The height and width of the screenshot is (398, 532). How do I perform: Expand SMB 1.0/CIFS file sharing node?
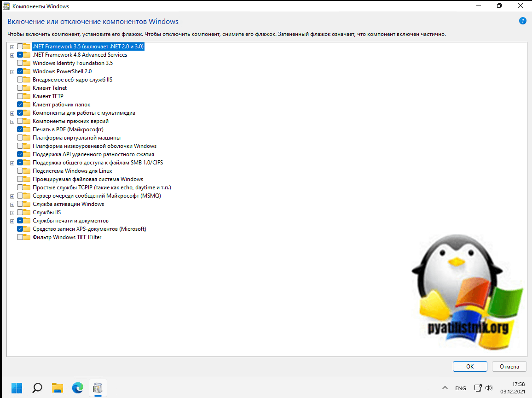point(12,163)
